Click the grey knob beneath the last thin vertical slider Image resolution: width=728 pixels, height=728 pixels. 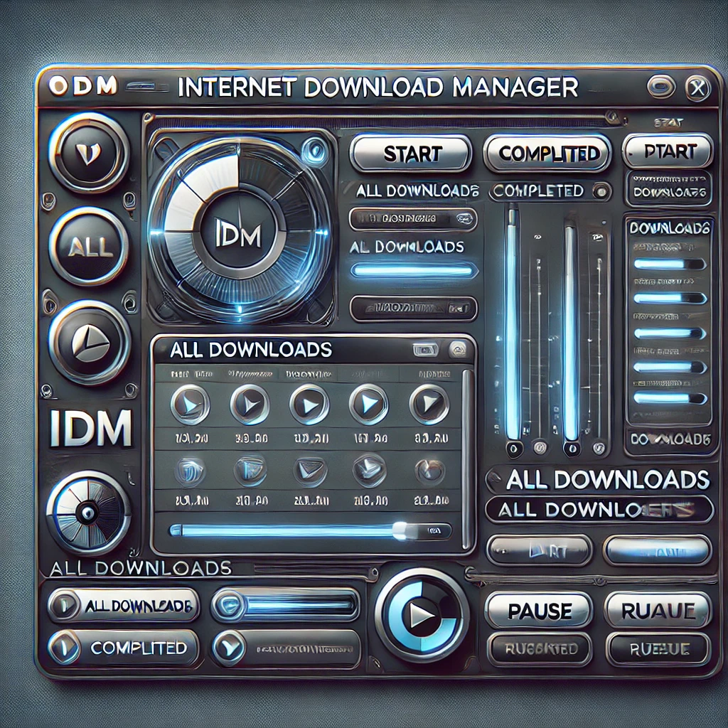[599, 448]
